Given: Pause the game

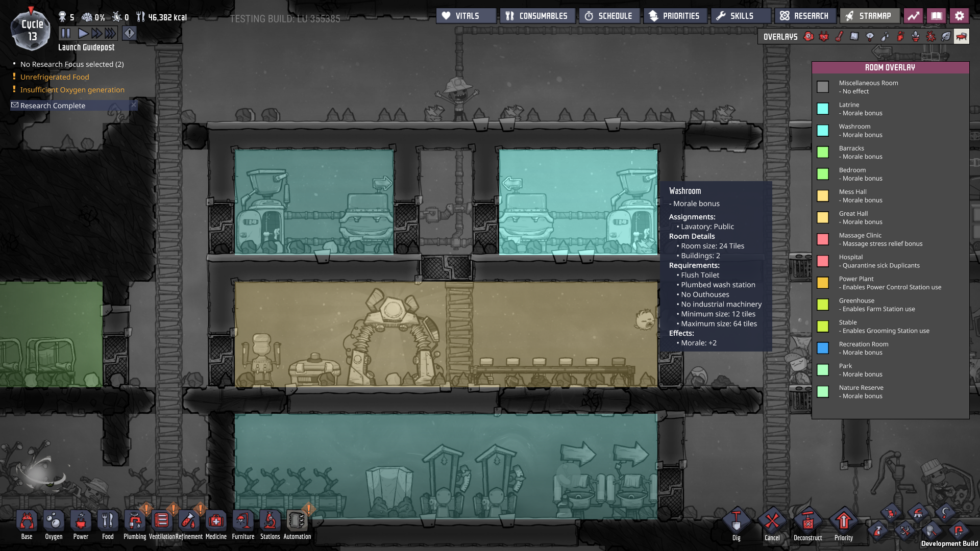Looking at the screenshot, I should [x=66, y=34].
